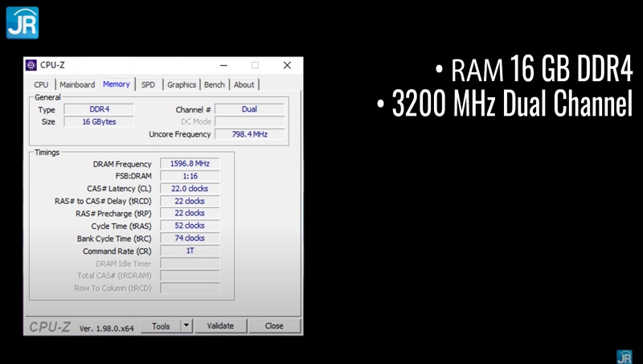Click the 3200 MHz Dual Channel caption
Viewport: 643px width, 364px height.
tap(505, 103)
